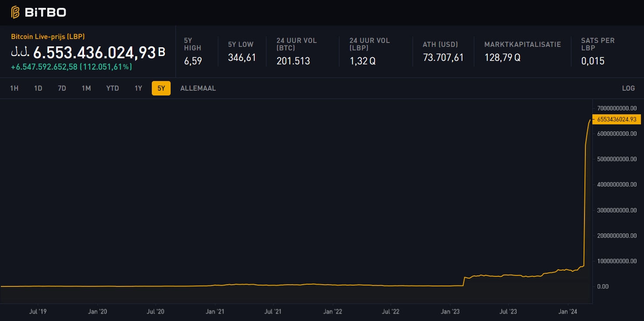Click the Bitcoin Live-prijs (LBP) heading
This screenshot has width=644, height=321.
48,37
